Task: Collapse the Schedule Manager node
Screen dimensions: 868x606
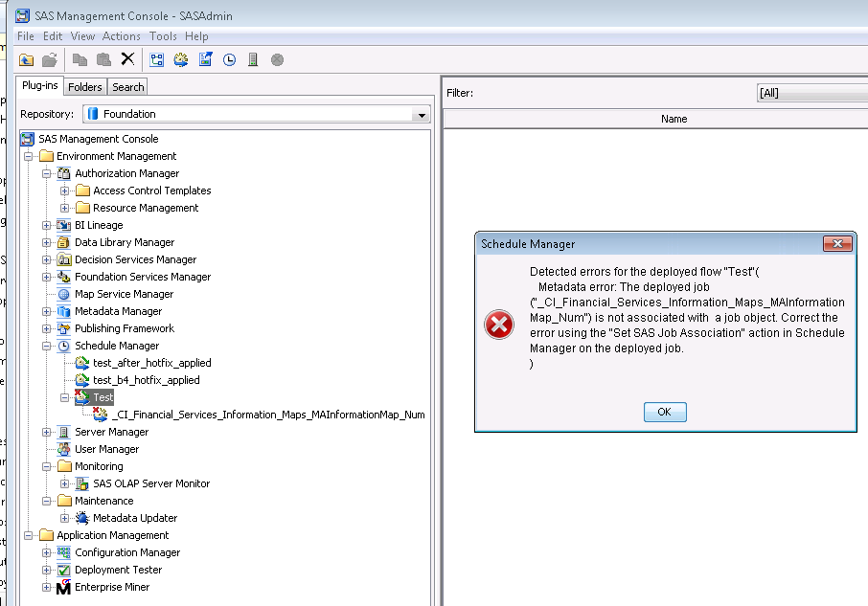Action: point(47,346)
